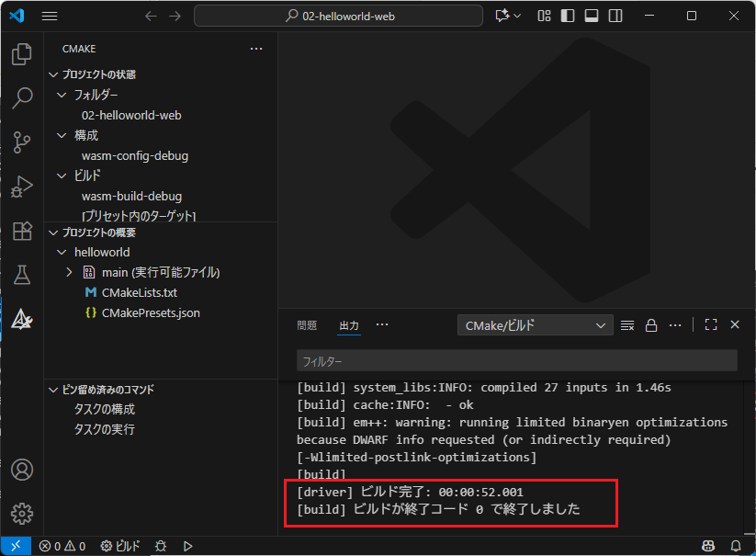Go forward with the right arrow

coord(175,16)
